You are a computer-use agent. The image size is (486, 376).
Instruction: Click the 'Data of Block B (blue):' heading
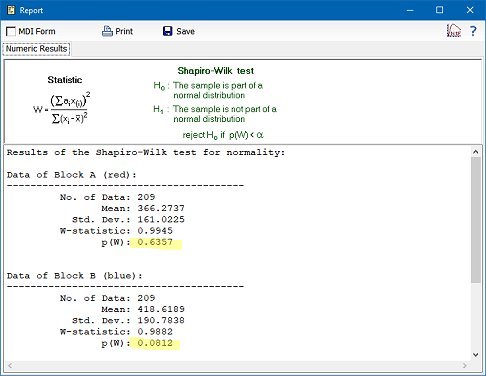(75, 276)
